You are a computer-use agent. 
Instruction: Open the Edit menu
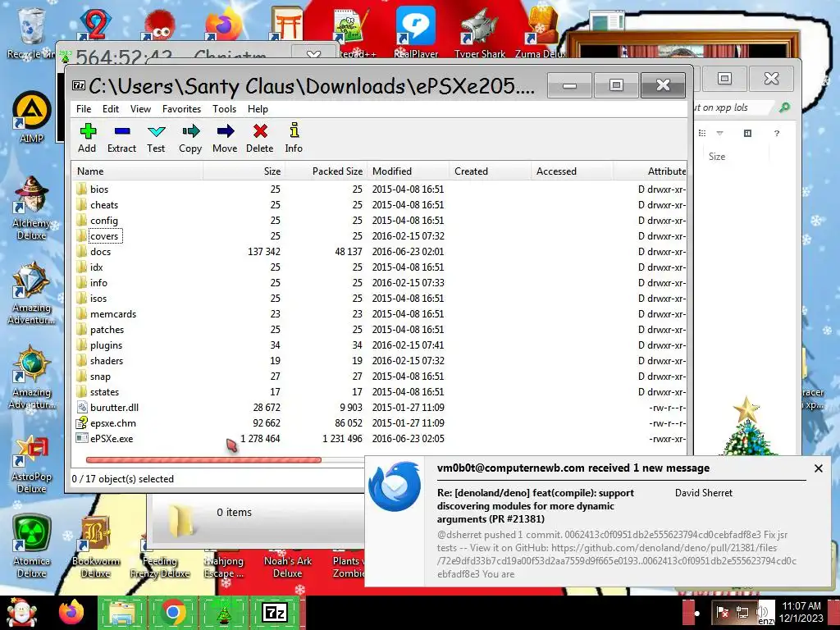click(111, 109)
